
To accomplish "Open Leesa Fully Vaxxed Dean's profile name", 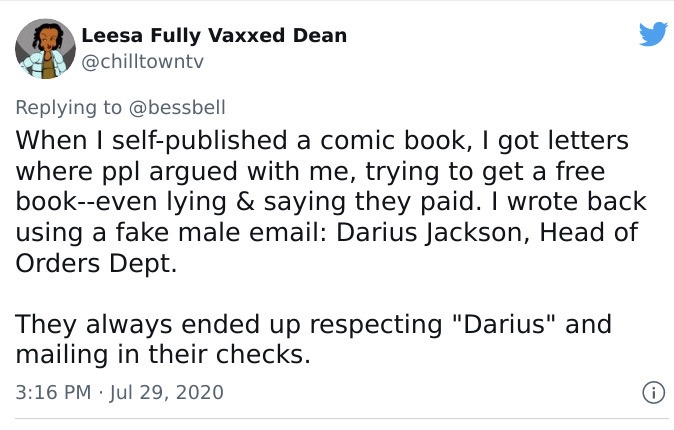I will pos(214,36).
